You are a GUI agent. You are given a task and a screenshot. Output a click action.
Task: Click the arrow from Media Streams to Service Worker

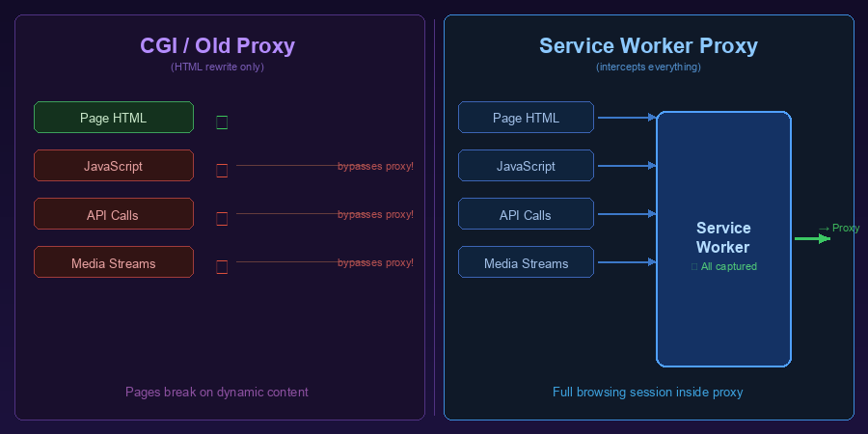point(626,262)
